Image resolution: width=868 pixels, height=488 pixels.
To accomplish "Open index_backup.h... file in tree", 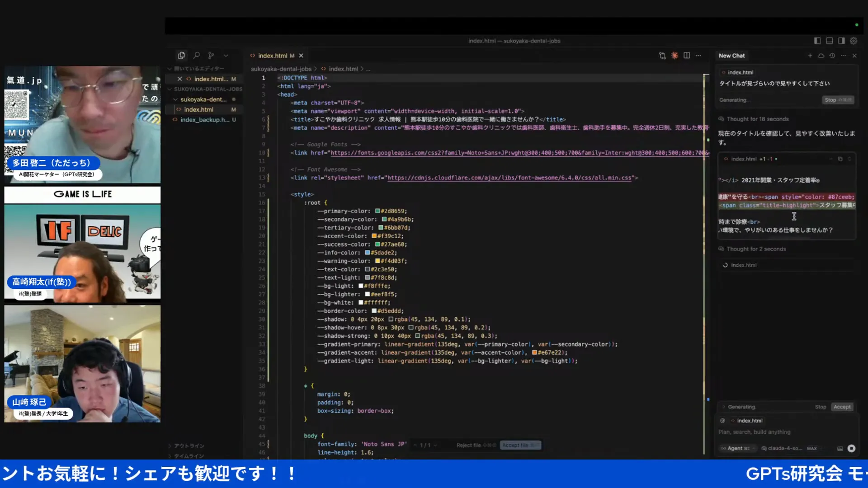I will tap(205, 120).
